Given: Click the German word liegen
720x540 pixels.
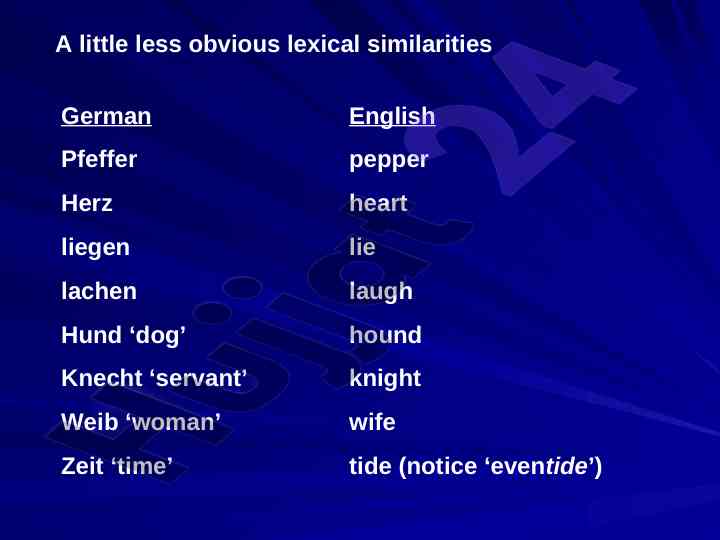Looking at the screenshot, I should click(95, 248).
